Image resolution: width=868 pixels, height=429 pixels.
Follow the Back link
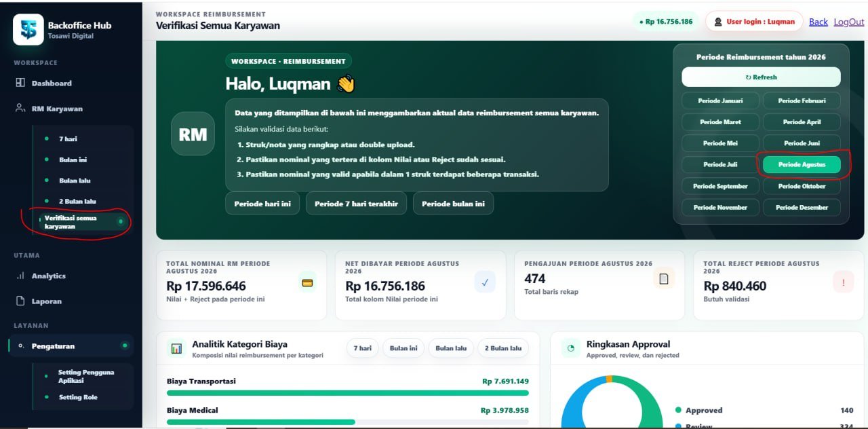[x=818, y=22]
